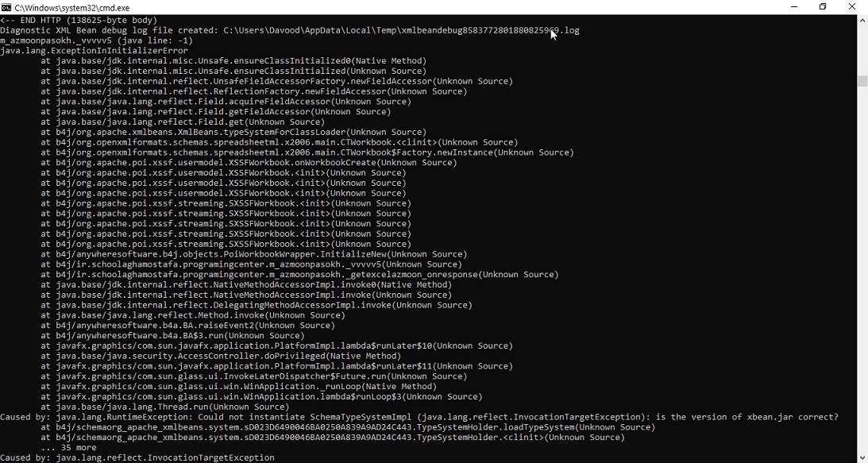The image size is (868, 463).
Task: Click the XmlBeans.typeSystemForClassLoader line
Action: click(x=233, y=132)
